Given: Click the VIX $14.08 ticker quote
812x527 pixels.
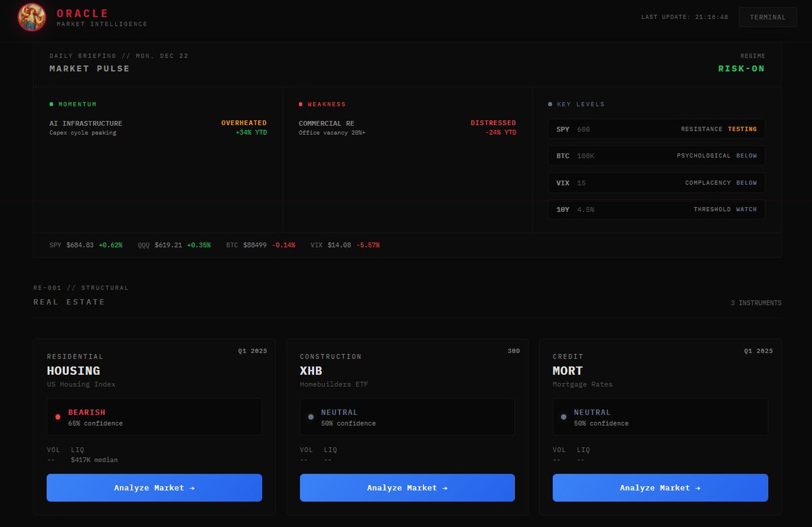Looking at the screenshot, I should (x=345, y=245).
